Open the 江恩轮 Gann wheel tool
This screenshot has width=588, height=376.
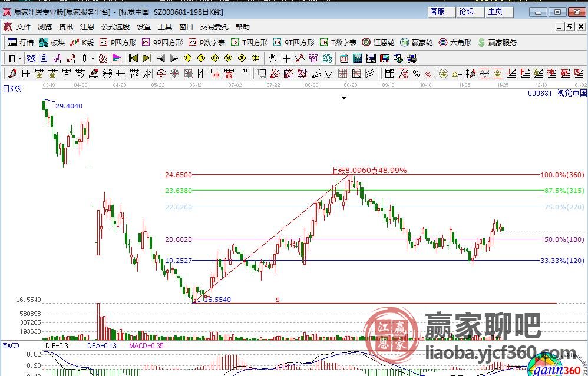378,43
